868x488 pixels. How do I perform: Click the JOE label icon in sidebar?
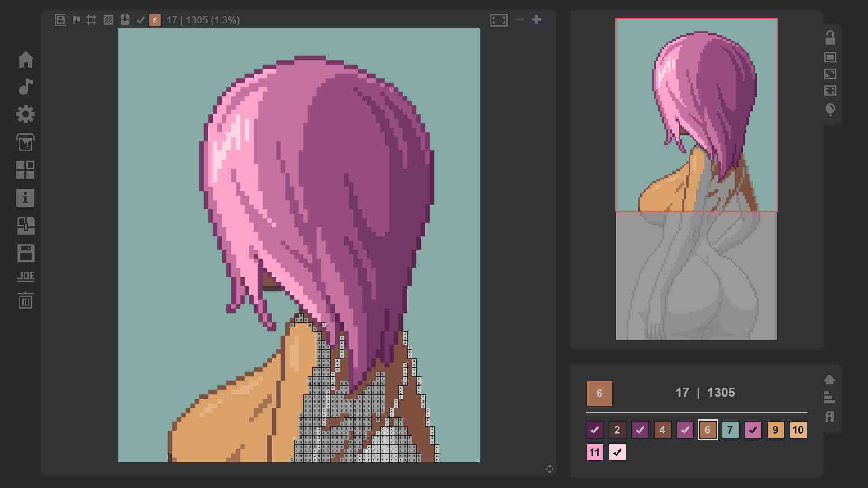point(25,277)
